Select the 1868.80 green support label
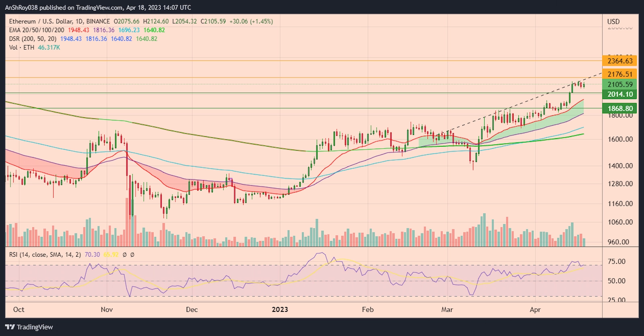This screenshot has height=336, width=644. (x=620, y=108)
